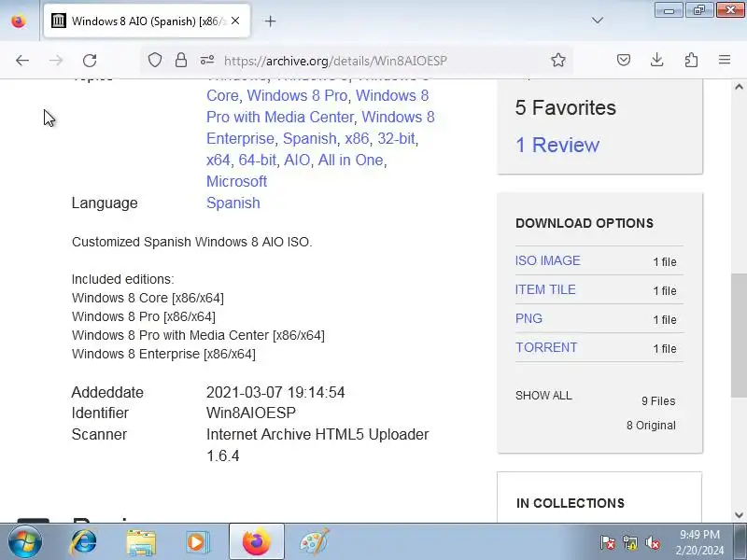The height and width of the screenshot is (560, 747).
Task: Open the tracking protection shield
Action: [x=155, y=60]
